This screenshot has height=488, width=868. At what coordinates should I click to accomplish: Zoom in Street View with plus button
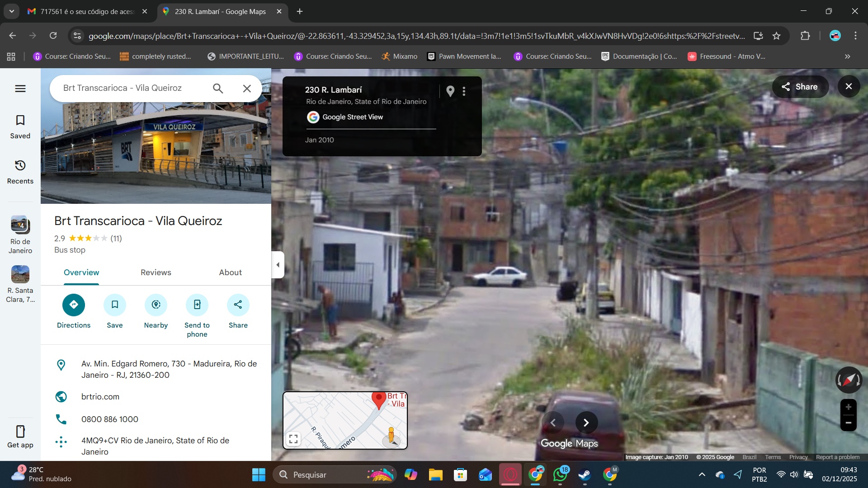click(849, 407)
